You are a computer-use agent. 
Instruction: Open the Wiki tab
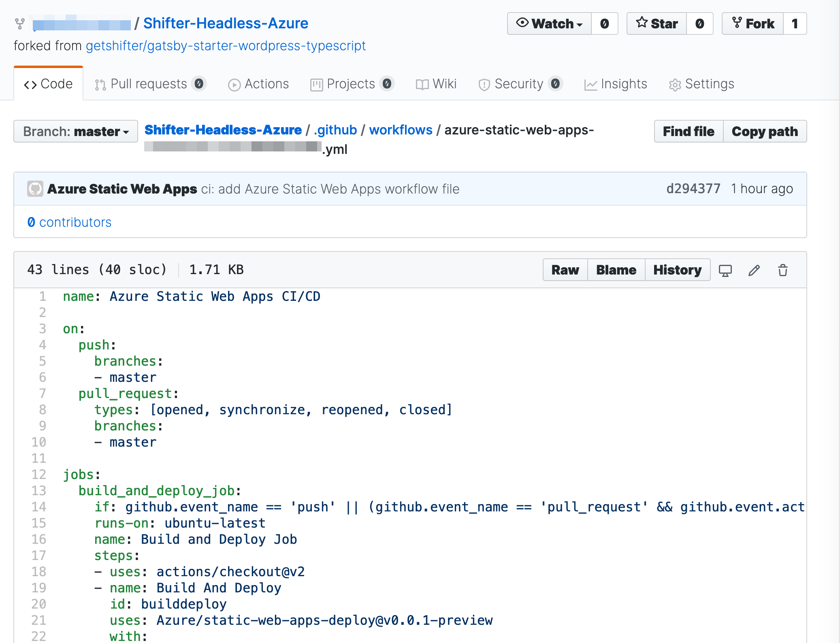(x=436, y=84)
